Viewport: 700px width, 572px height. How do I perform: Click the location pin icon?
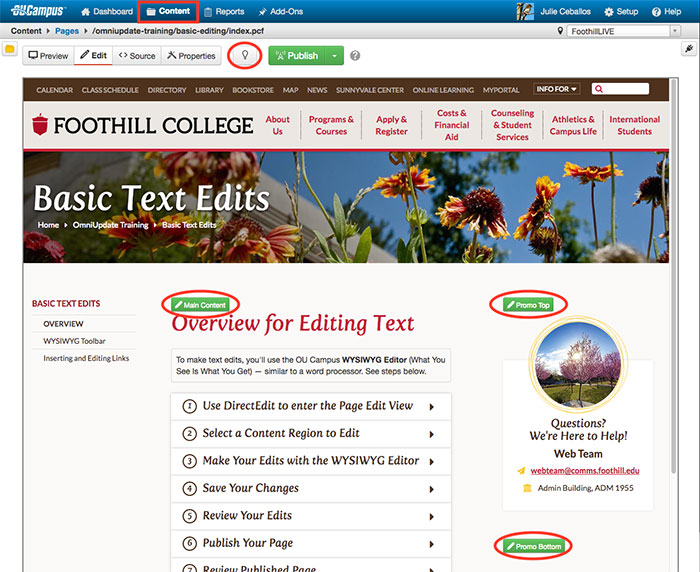[x=560, y=31]
